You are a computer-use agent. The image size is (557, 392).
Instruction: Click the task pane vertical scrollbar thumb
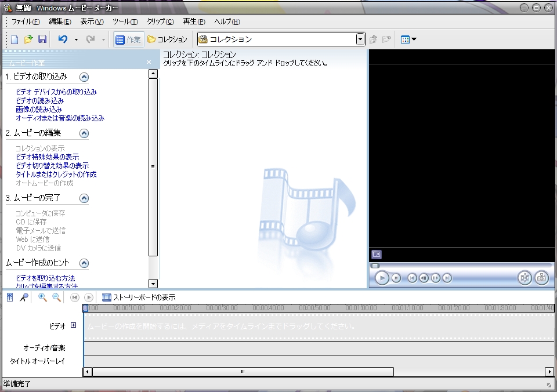153,167
